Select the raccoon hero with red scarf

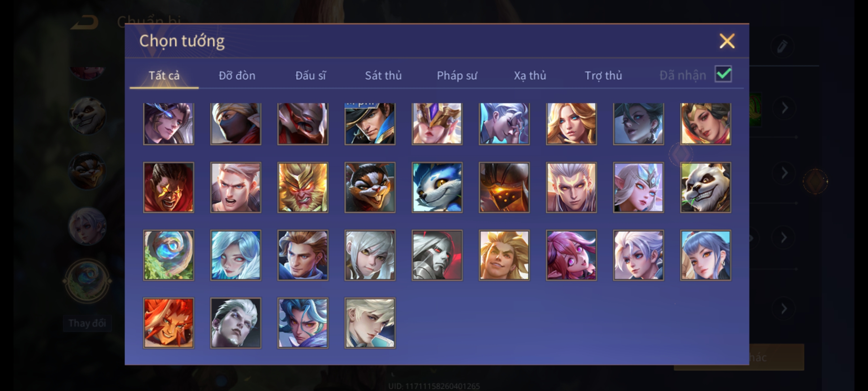click(370, 187)
